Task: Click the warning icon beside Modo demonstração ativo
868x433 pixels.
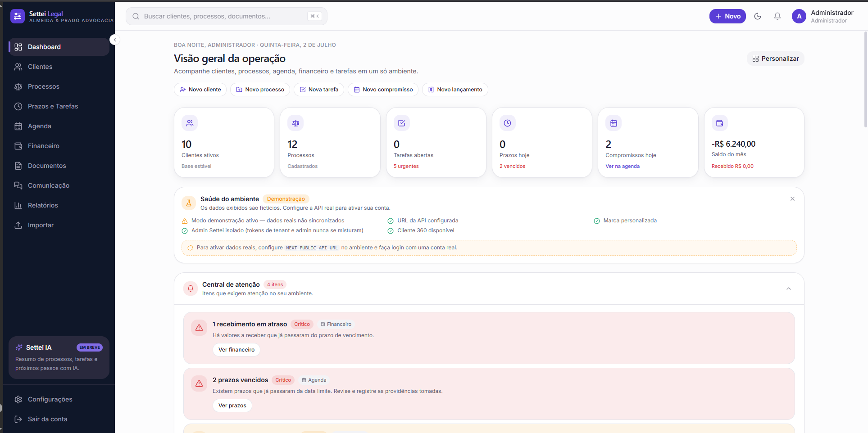Action: point(185,221)
